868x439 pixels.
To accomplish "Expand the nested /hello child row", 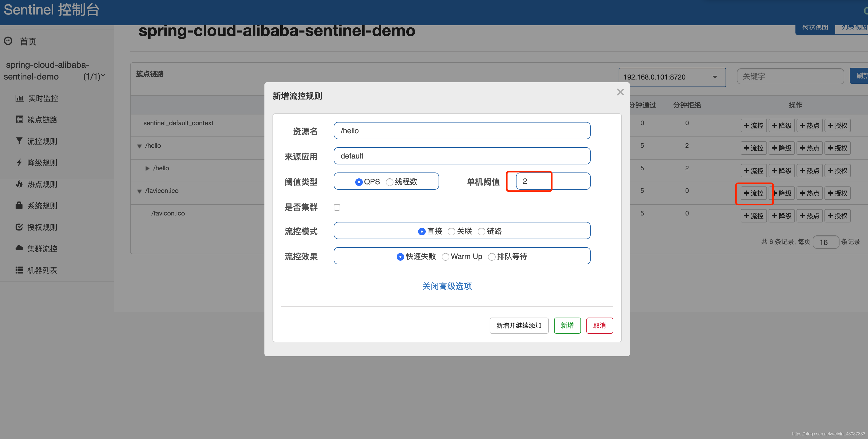I will click(147, 168).
